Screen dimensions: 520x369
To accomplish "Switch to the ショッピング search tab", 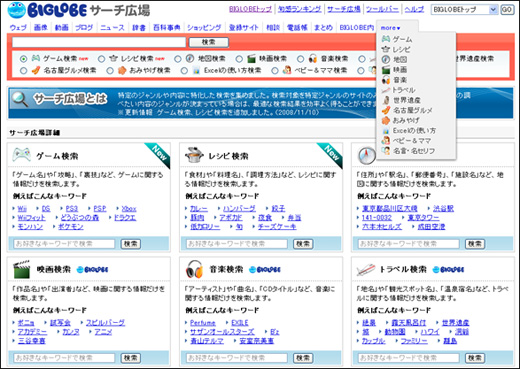I will click(x=204, y=28).
